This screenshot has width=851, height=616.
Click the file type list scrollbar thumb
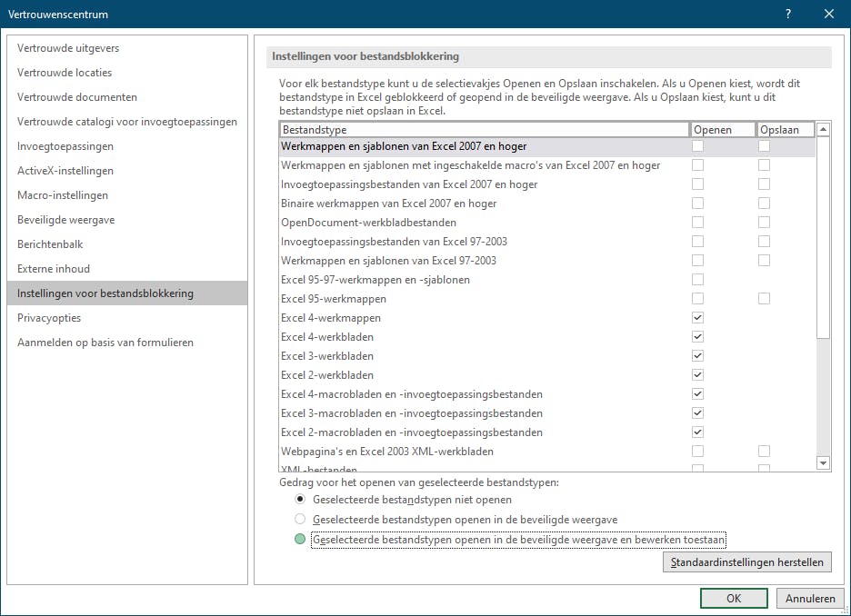coord(824,236)
